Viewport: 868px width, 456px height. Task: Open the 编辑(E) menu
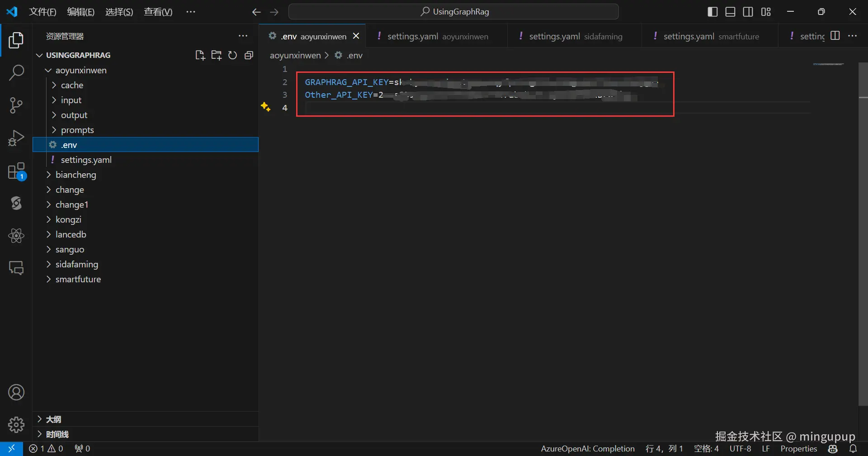(x=81, y=12)
